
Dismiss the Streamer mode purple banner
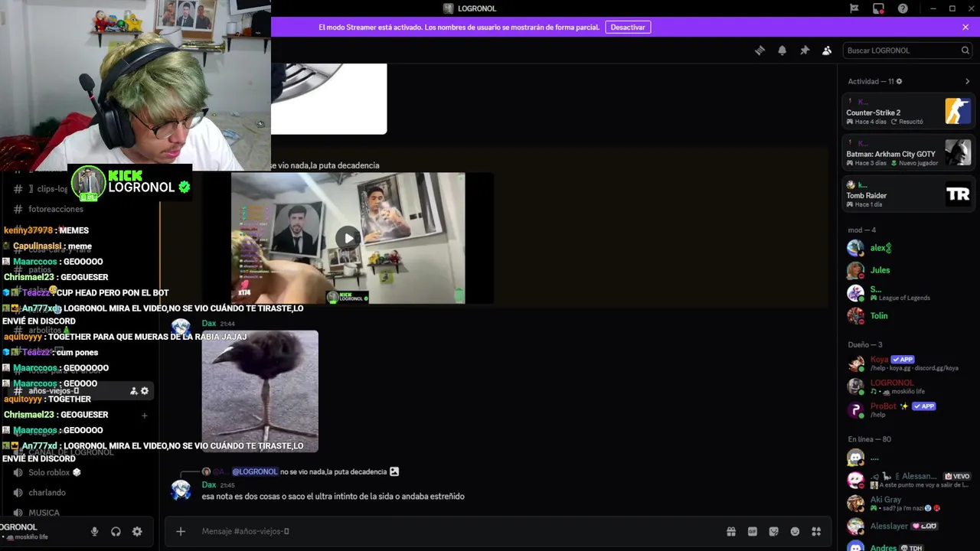pyautogui.click(x=965, y=27)
